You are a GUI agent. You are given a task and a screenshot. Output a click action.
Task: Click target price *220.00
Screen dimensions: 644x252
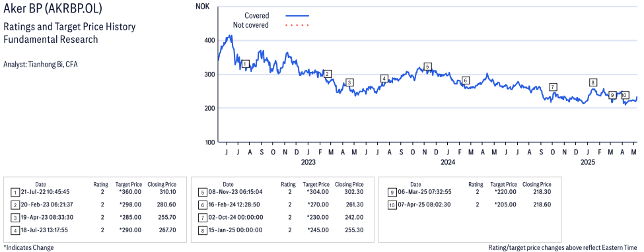(x=505, y=192)
